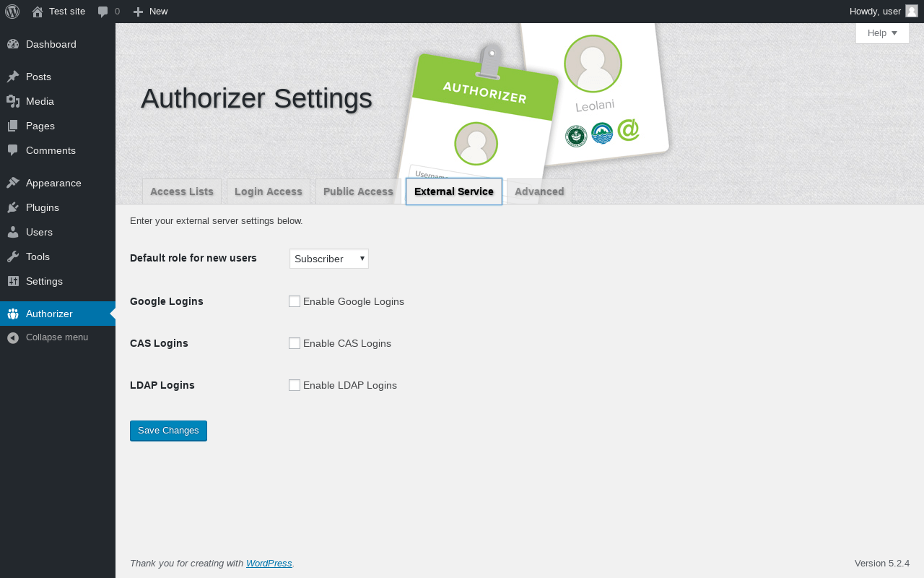The width and height of the screenshot is (924, 578).
Task: Enable LDAP Logins checkbox
Action: (x=295, y=385)
